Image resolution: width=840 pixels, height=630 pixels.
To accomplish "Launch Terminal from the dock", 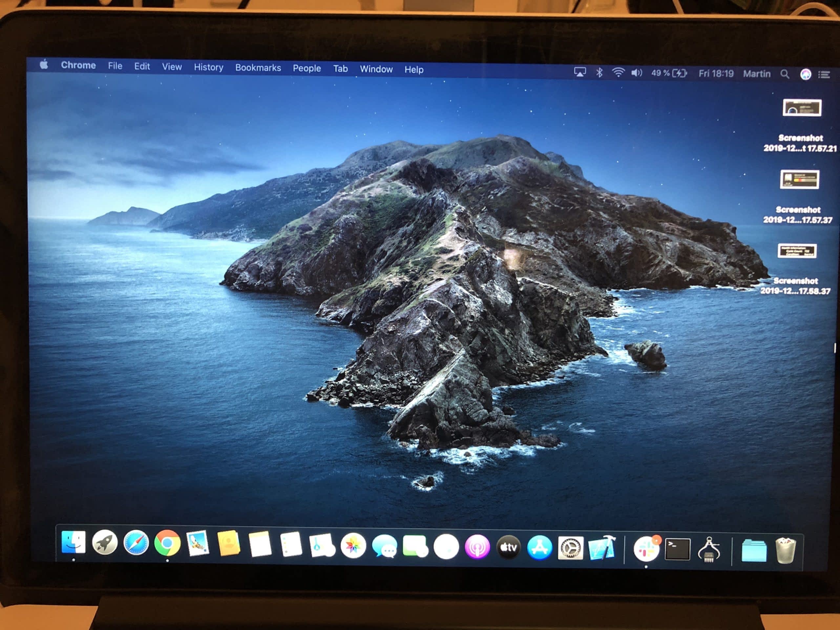I will (x=678, y=549).
